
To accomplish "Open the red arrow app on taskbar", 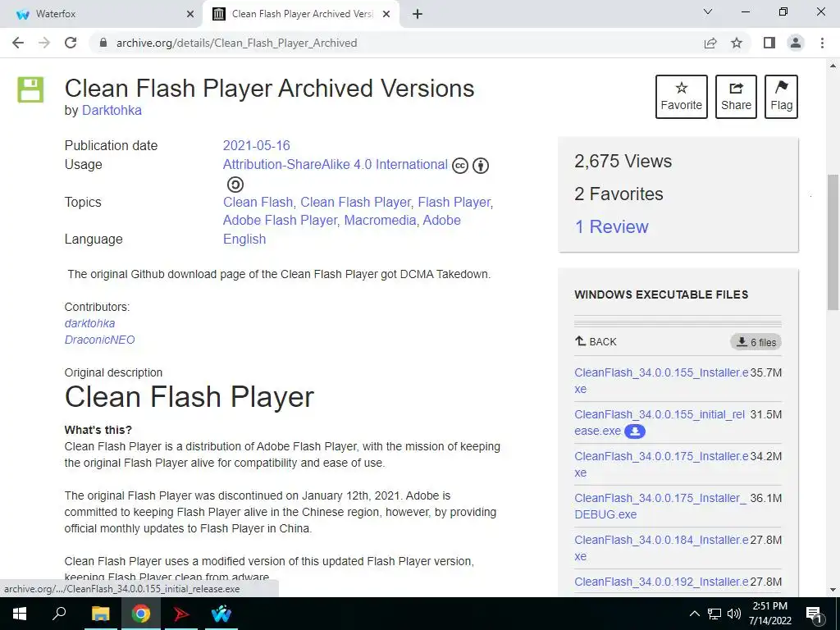I will [x=181, y=614].
